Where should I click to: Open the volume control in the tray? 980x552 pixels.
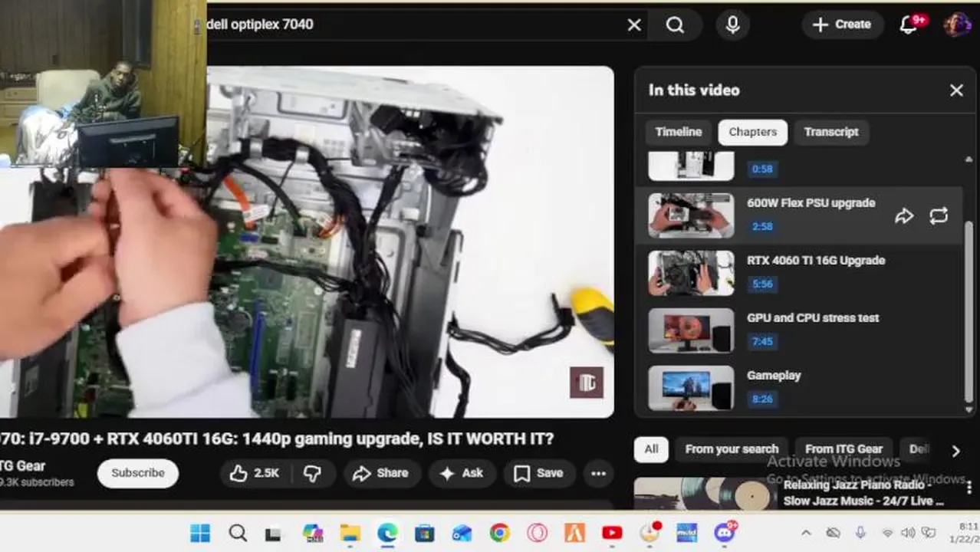click(x=908, y=532)
